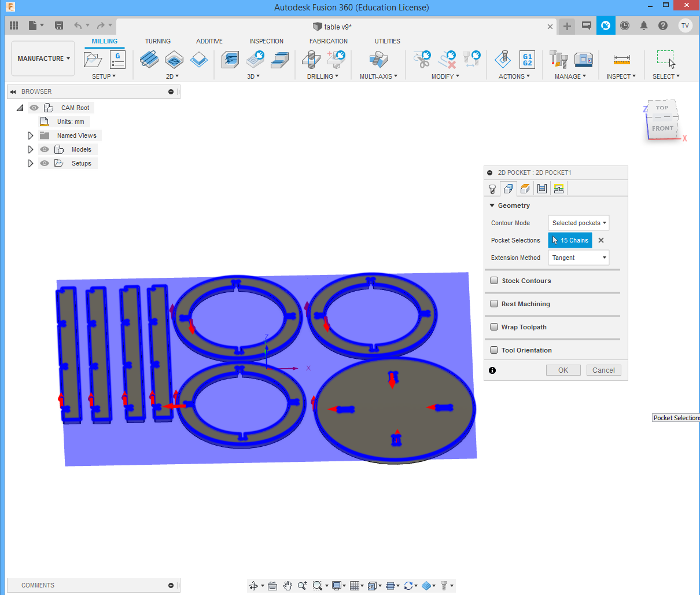
Task: Select the Face milling tool icon
Action: pyautogui.click(x=198, y=59)
